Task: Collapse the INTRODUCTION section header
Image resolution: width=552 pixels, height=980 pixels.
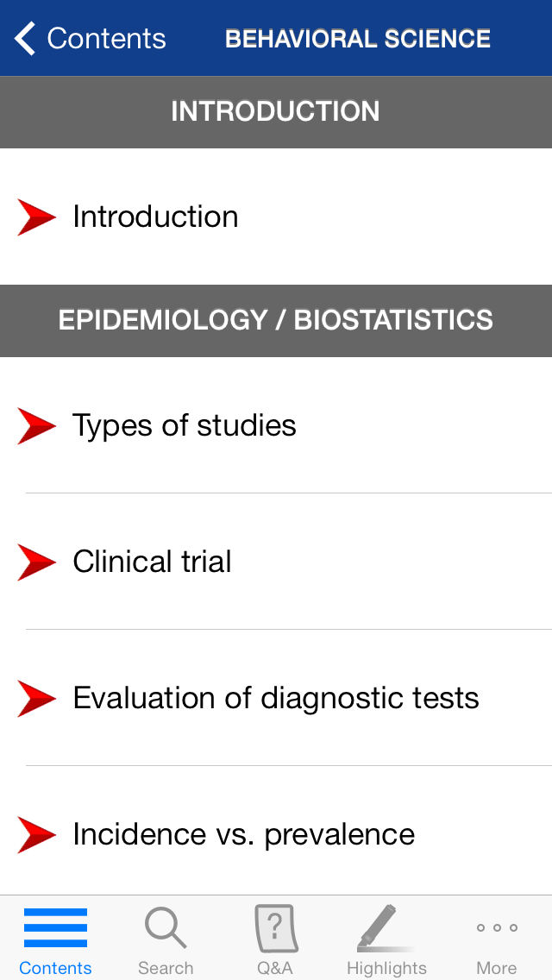Action: click(276, 112)
